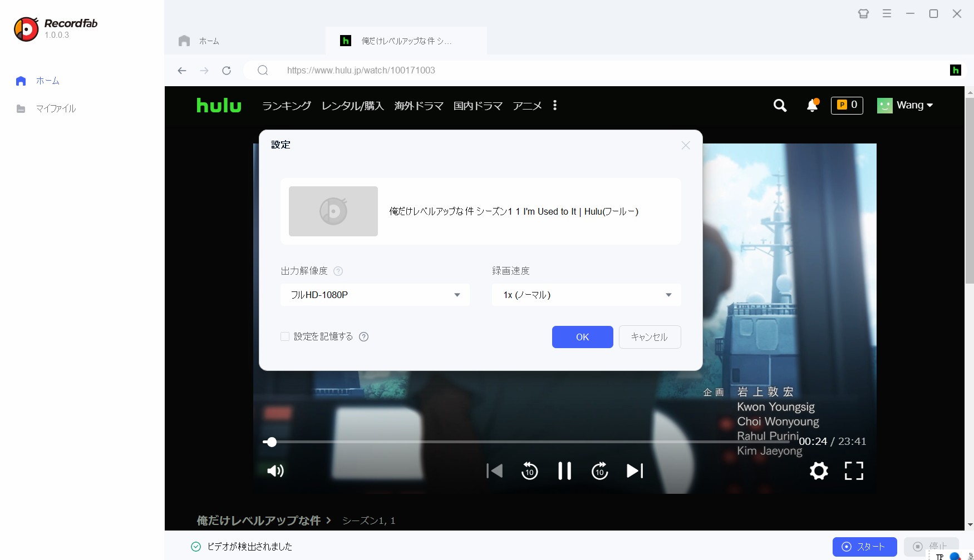
Task: Open レンタル/購入 in Hulu navigation
Action: [353, 106]
